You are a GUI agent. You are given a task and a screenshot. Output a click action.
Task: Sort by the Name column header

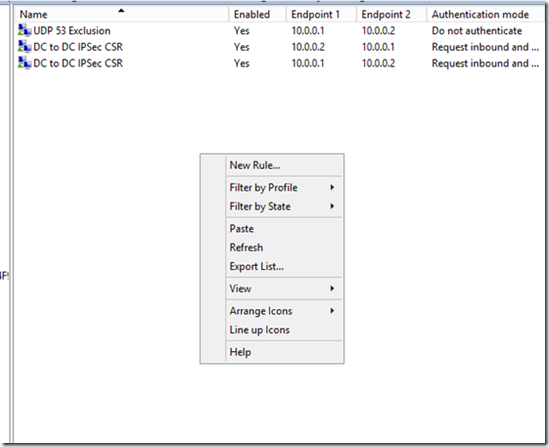click(122, 14)
